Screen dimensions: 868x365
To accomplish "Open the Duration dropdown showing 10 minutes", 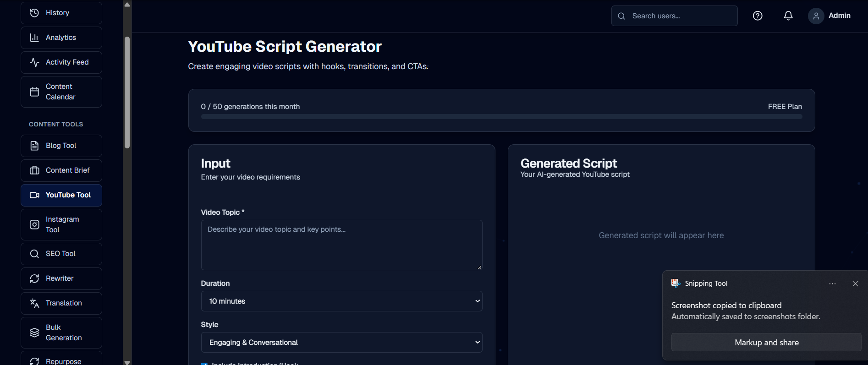I will [x=341, y=301].
